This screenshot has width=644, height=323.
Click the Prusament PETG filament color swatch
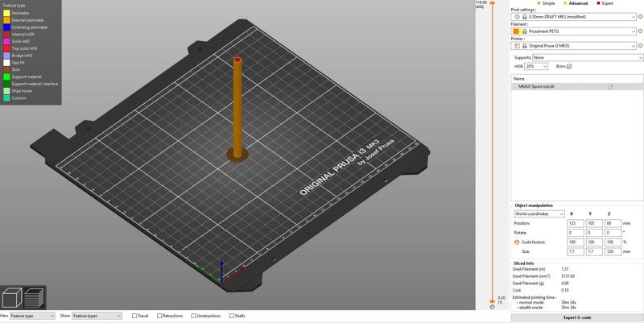tap(515, 31)
